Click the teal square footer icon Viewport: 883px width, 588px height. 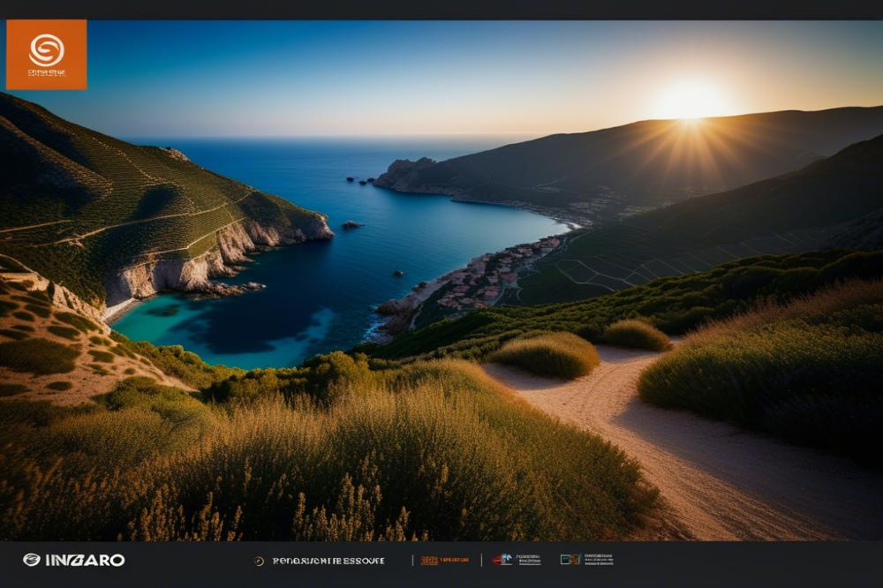tap(570, 559)
